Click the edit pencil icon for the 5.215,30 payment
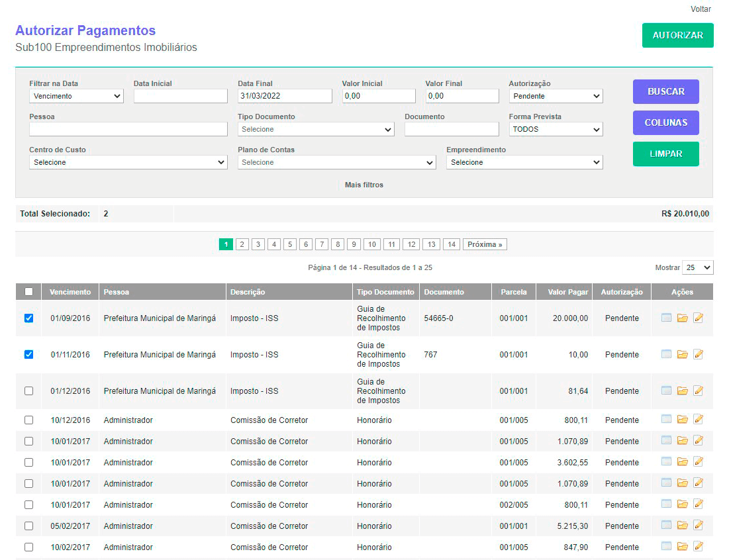 [698, 526]
